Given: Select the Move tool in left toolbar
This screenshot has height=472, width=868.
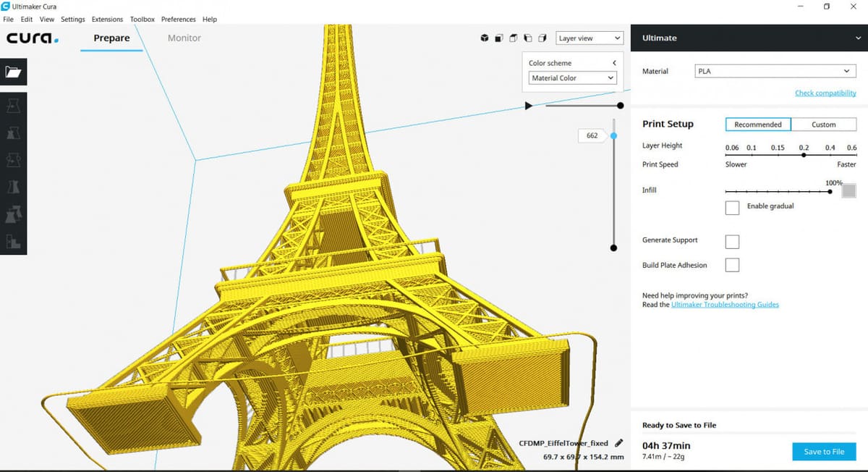Looking at the screenshot, I should 14,106.
